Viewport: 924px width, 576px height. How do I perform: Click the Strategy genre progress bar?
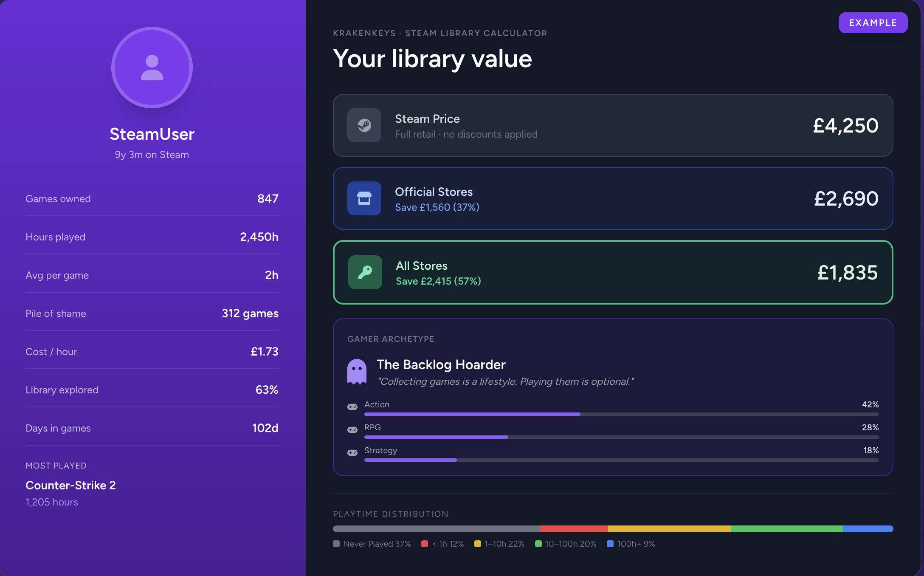(622, 460)
